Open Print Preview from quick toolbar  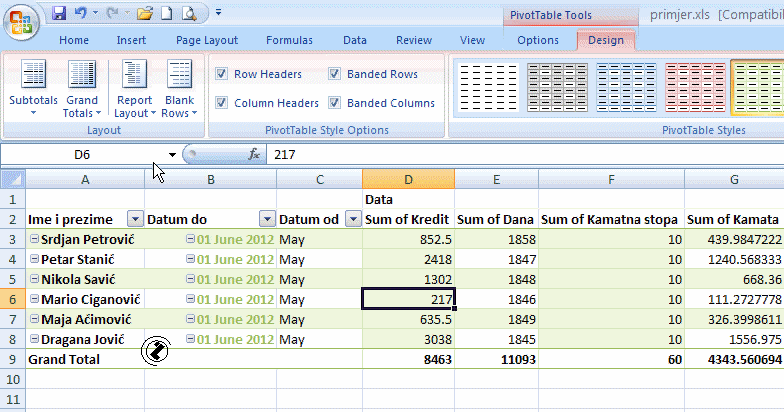pyautogui.click(x=190, y=14)
